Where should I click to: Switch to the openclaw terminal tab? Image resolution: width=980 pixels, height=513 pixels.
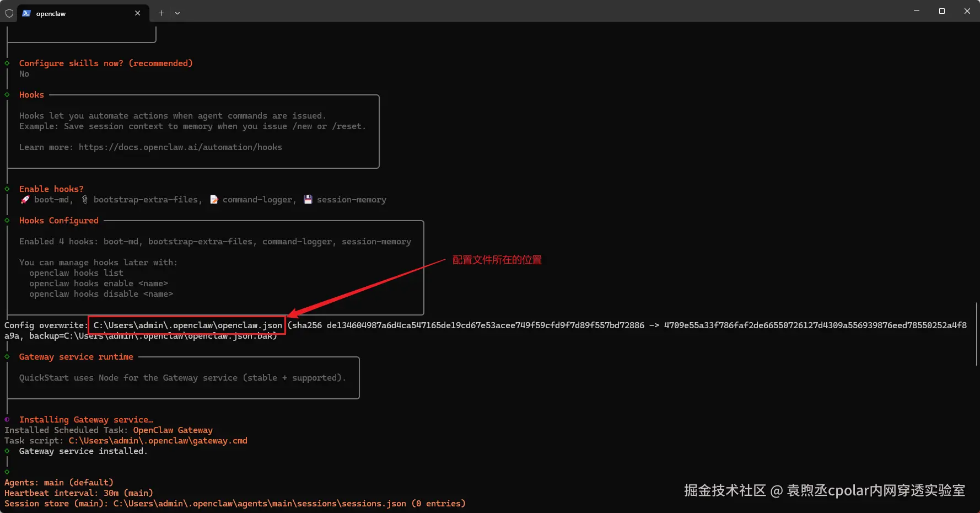pyautogui.click(x=83, y=13)
